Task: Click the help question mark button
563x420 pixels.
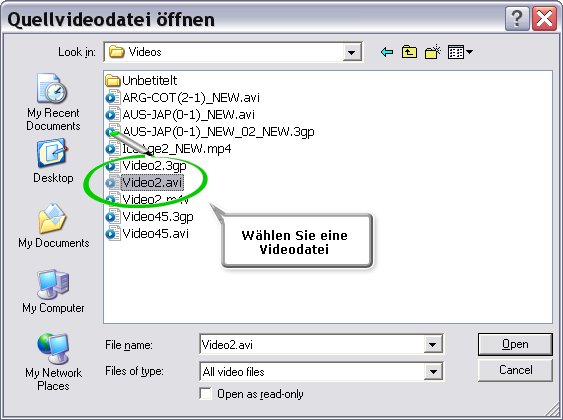Action: point(517,19)
